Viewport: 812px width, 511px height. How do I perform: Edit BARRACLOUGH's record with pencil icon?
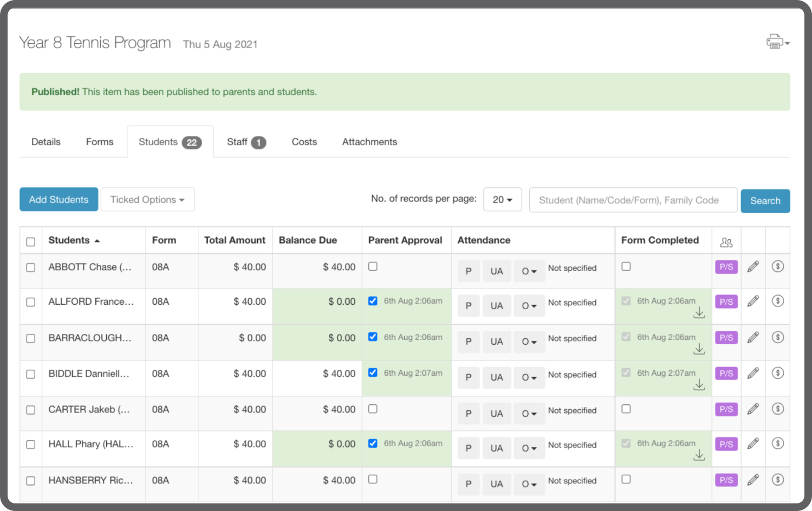[x=753, y=337]
